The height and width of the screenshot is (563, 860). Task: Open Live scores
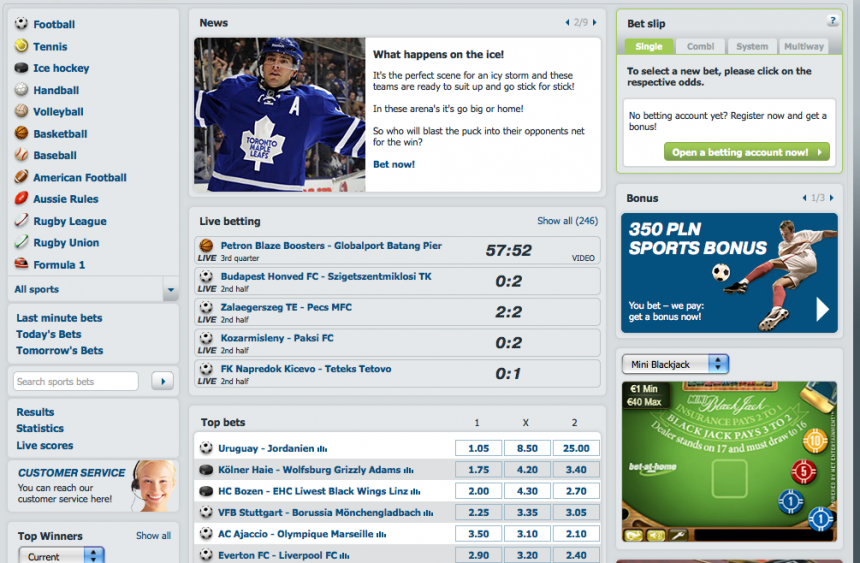click(44, 445)
